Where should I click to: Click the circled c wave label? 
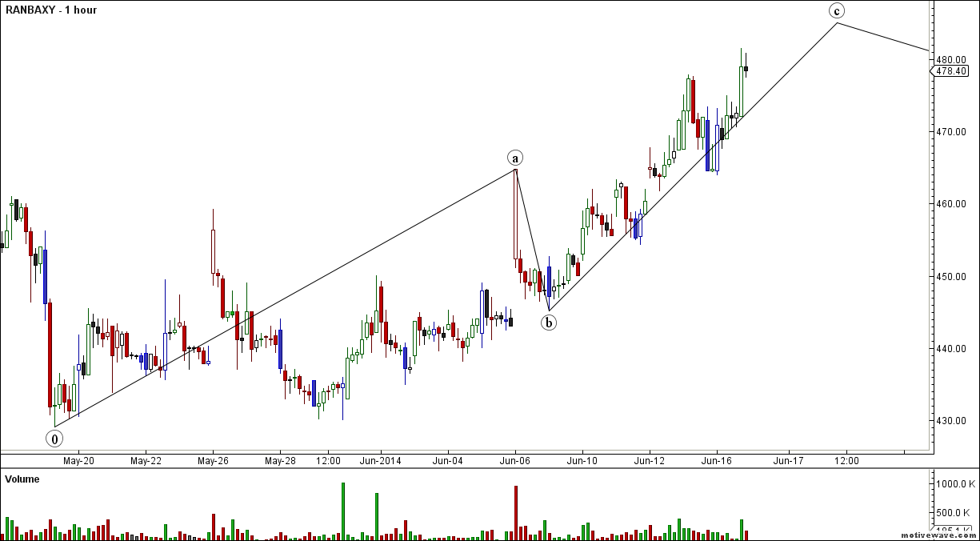(837, 10)
